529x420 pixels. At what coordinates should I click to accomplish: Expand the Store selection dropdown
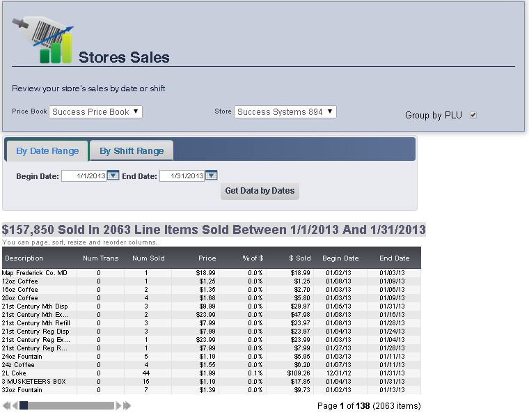pos(285,111)
